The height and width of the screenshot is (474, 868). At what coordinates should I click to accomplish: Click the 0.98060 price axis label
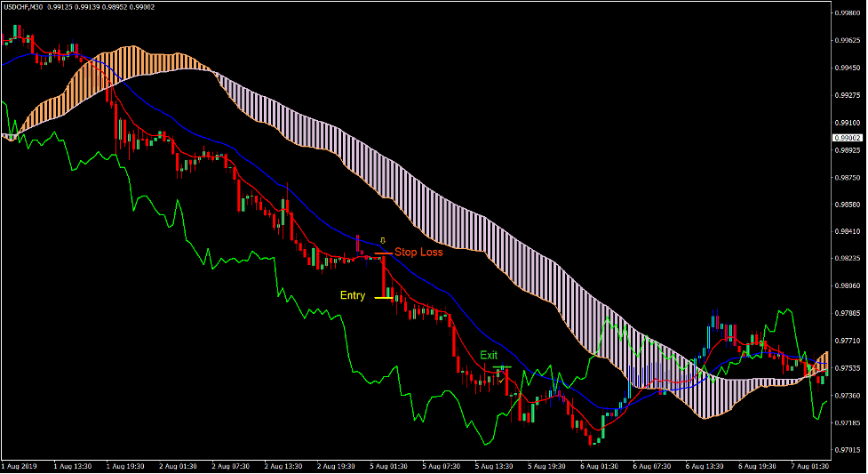[x=847, y=286]
